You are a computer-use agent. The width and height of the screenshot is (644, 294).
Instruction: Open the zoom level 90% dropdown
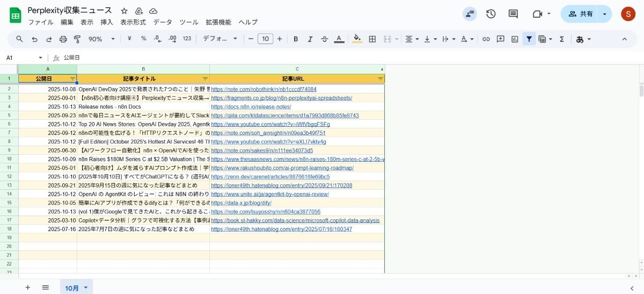click(101, 39)
